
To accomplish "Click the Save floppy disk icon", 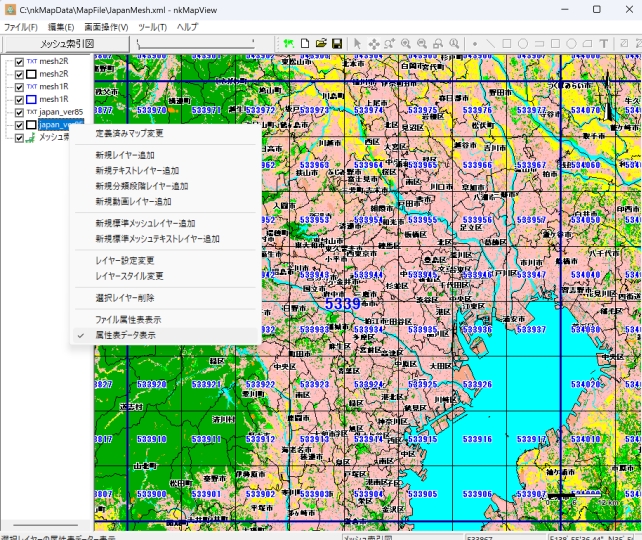I will [x=337, y=44].
